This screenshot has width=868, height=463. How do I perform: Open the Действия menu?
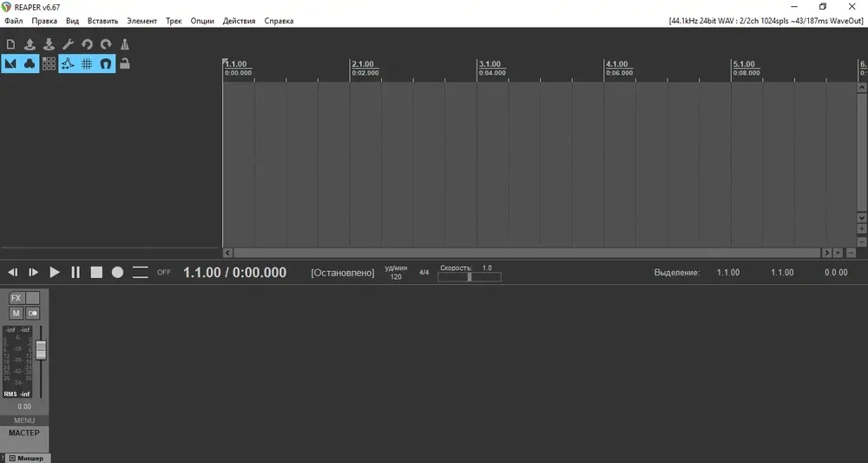[x=240, y=21]
